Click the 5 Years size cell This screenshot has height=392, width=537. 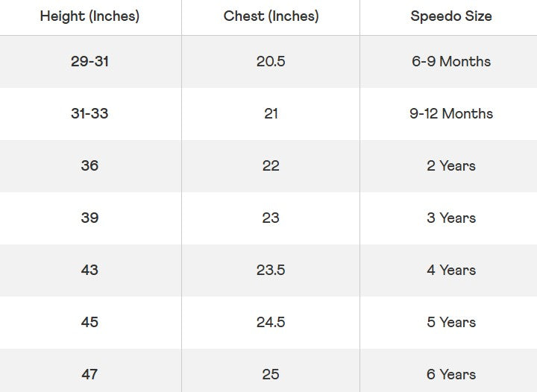coord(450,322)
